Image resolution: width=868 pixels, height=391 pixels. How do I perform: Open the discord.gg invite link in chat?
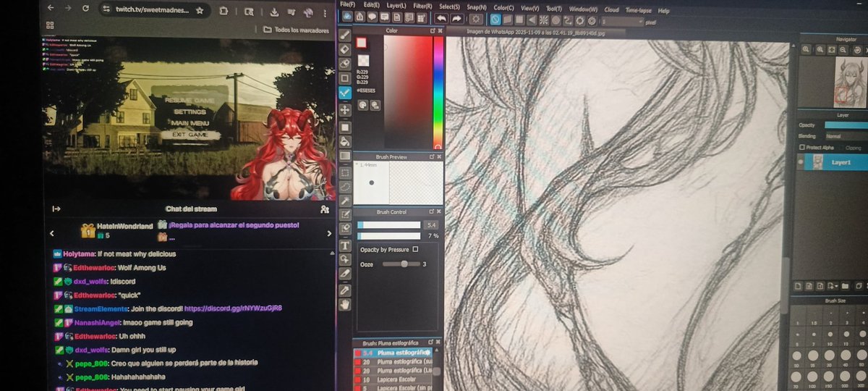[233, 308]
